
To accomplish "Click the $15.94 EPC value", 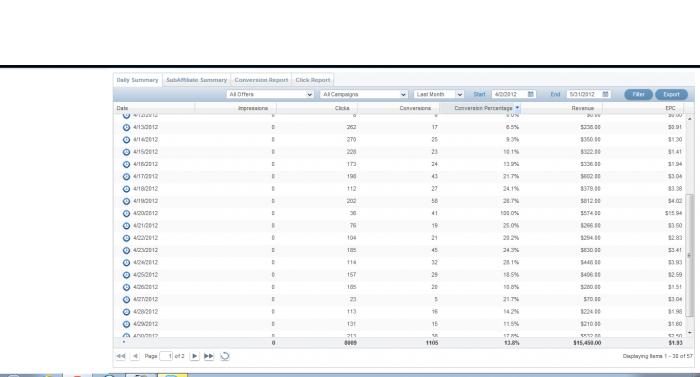I will click(x=673, y=214).
